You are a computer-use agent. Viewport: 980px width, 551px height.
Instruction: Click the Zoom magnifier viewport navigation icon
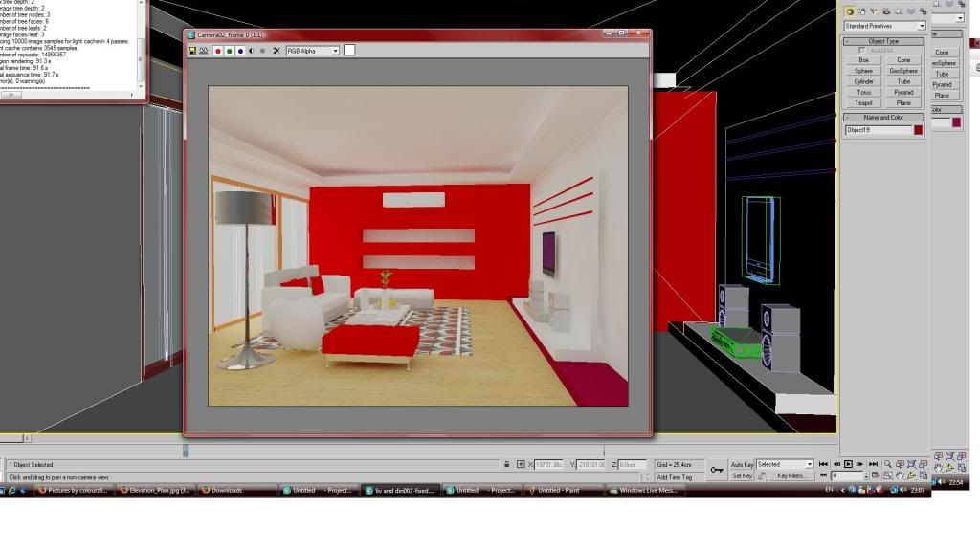coord(888,464)
